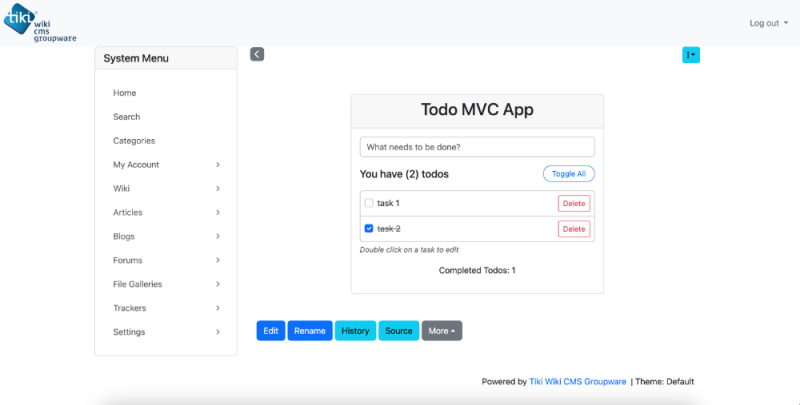Select Forums menu item
The width and height of the screenshot is (800, 405).
[128, 260]
